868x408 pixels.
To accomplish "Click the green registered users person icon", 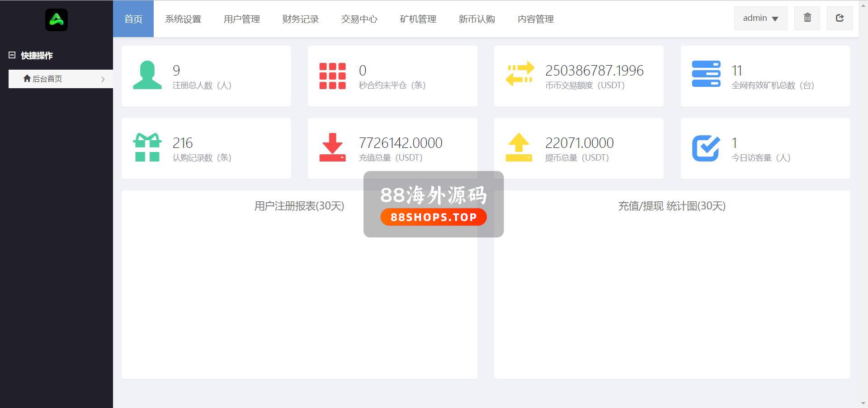I will point(147,75).
